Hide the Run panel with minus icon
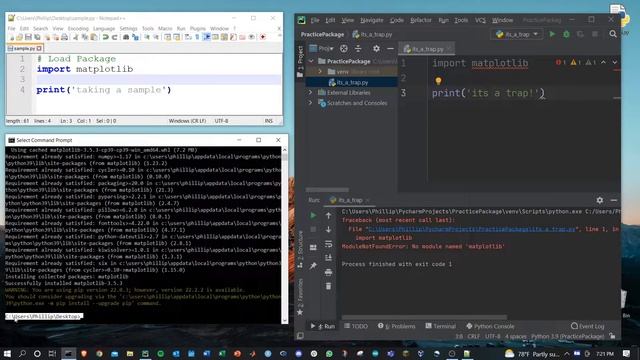Screen dimensions: 640x360 click(613, 200)
